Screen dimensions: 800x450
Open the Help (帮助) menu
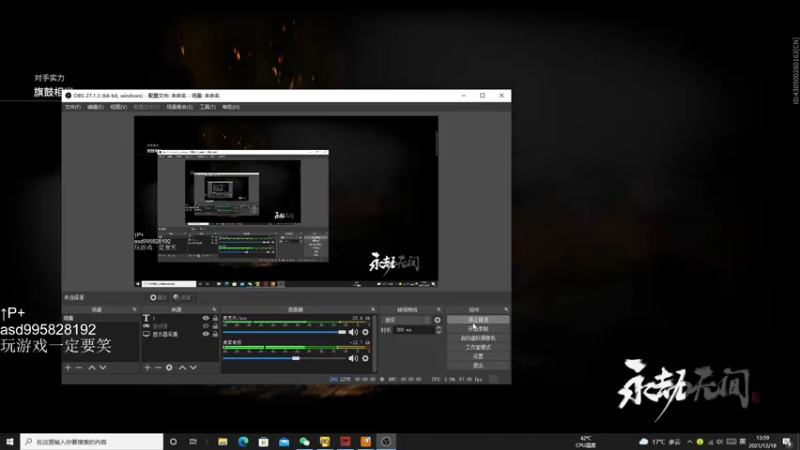(x=231, y=107)
